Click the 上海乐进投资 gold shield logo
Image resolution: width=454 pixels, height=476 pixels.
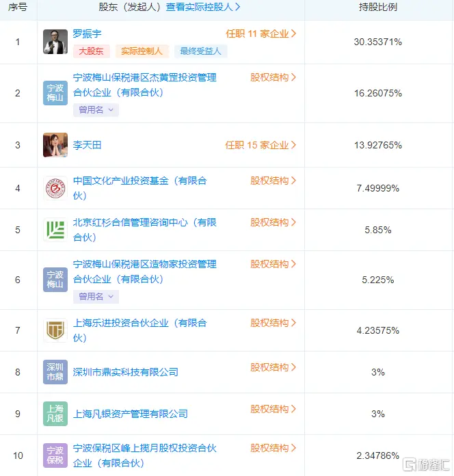pos(55,330)
